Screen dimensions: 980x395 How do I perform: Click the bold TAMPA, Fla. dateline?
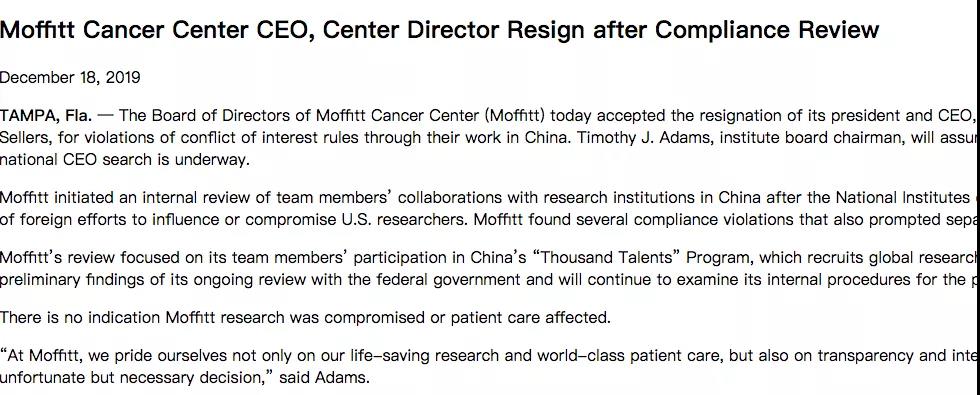click(x=46, y=116)
